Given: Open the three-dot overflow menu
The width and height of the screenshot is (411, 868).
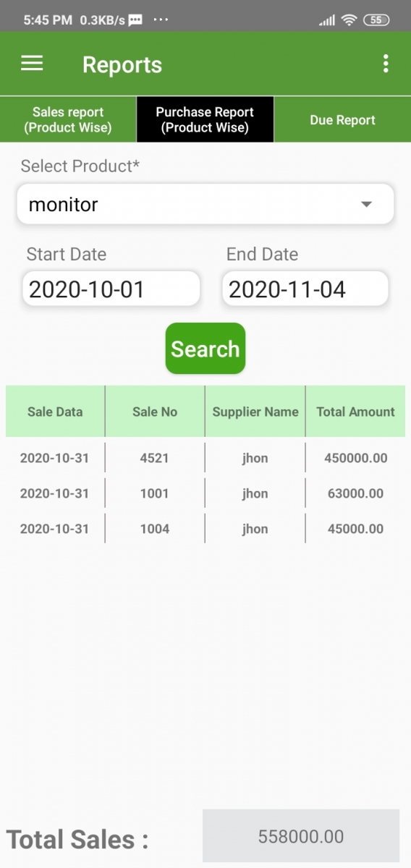Looking at the screenshot, I should point(386,64).
